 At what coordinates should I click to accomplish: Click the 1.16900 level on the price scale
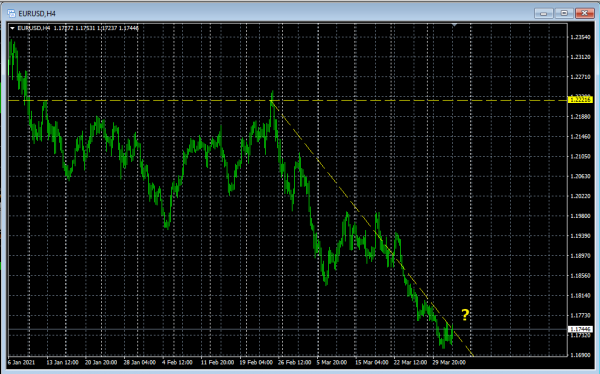coord(580,355)
